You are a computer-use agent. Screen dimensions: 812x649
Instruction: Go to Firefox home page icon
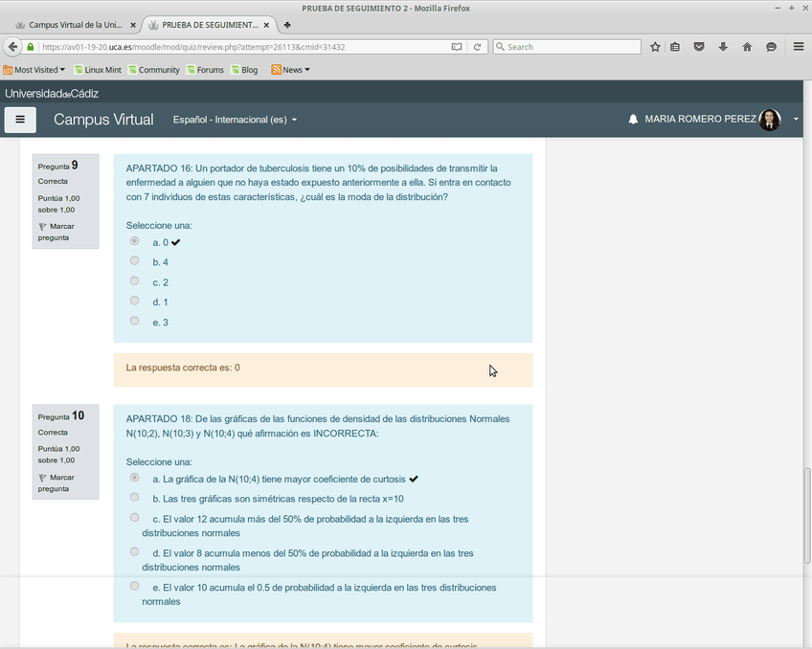(747, 47)
